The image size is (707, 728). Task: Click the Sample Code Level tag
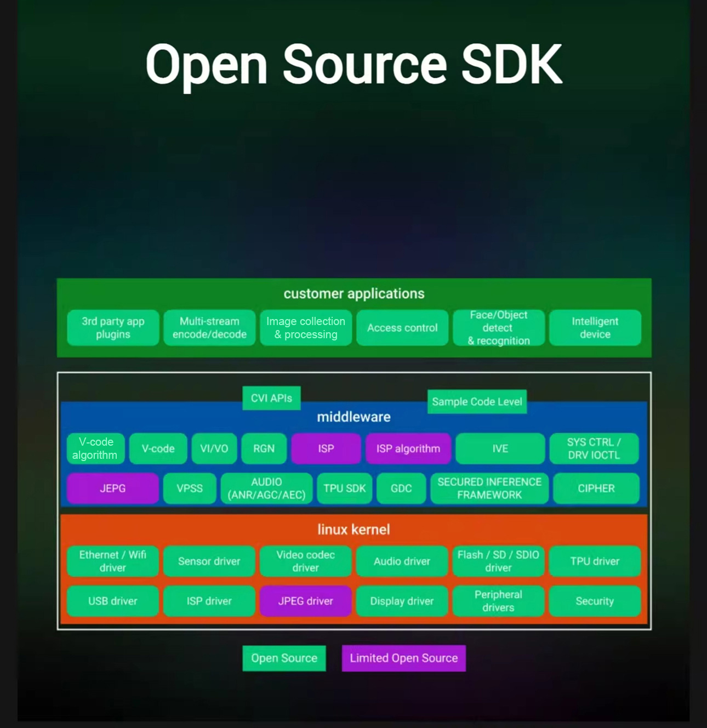pyautogui.click(x=477, y=402)
